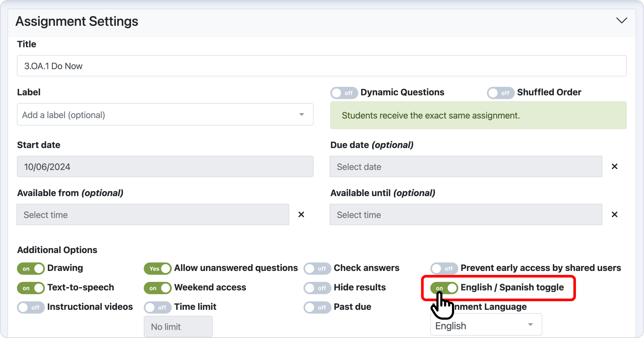Turn off English / Spanish toggle
Image resolution: width=644 pixels, height=338 pixels.
(444, 288)
